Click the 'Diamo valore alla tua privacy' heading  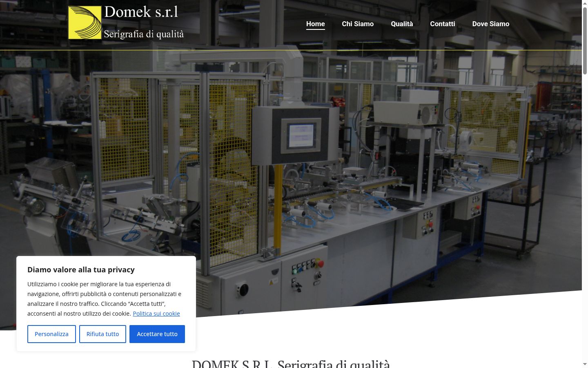pyautogui.click(x=81, y=269)
